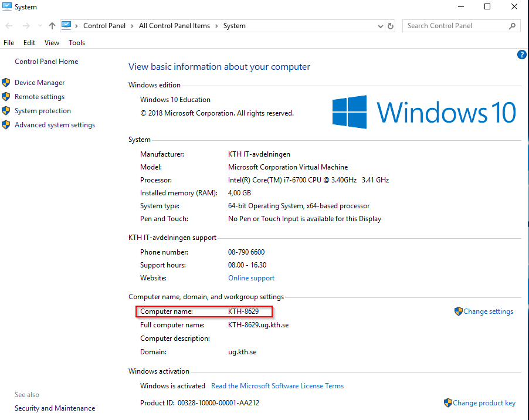Open the View menu

coord(52,43)
